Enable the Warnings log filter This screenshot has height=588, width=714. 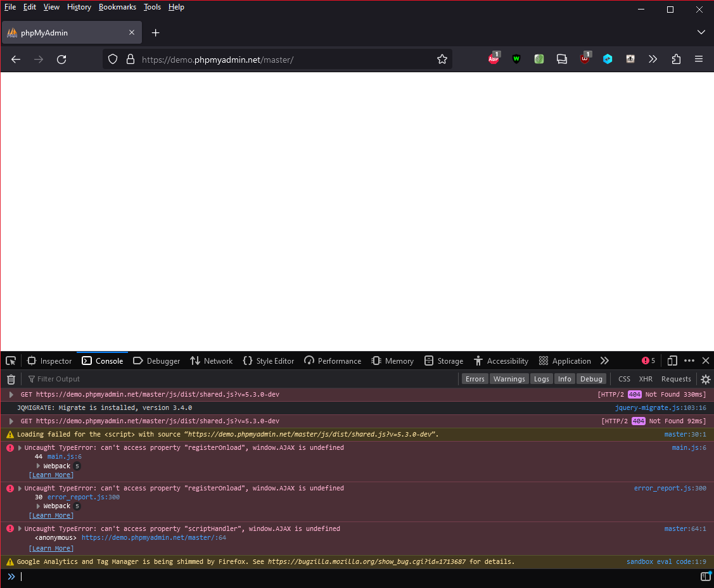[509, 378]
